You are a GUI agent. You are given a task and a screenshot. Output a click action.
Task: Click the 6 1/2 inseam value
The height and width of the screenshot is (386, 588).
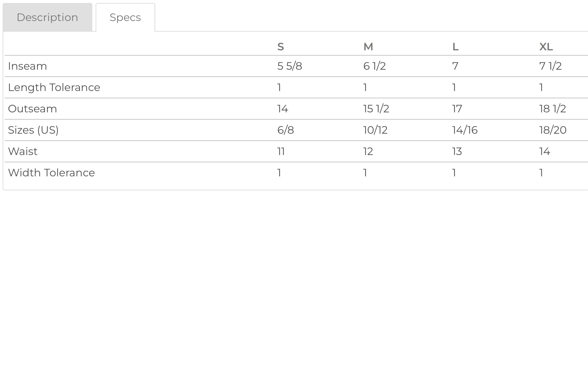click(x=374, y=66)
